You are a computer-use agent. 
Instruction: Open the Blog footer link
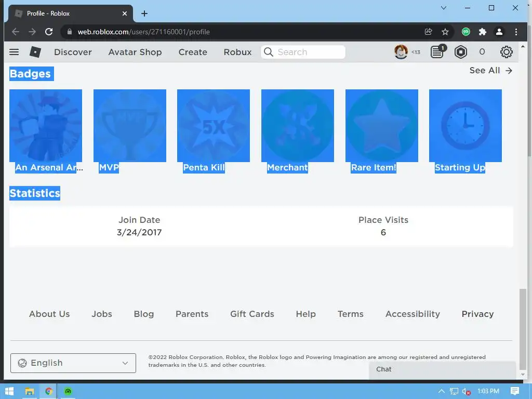(x=144, y=314)
